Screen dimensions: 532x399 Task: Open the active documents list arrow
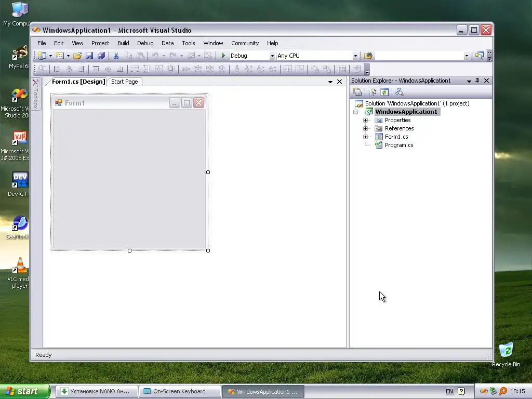tap(330, 82)
